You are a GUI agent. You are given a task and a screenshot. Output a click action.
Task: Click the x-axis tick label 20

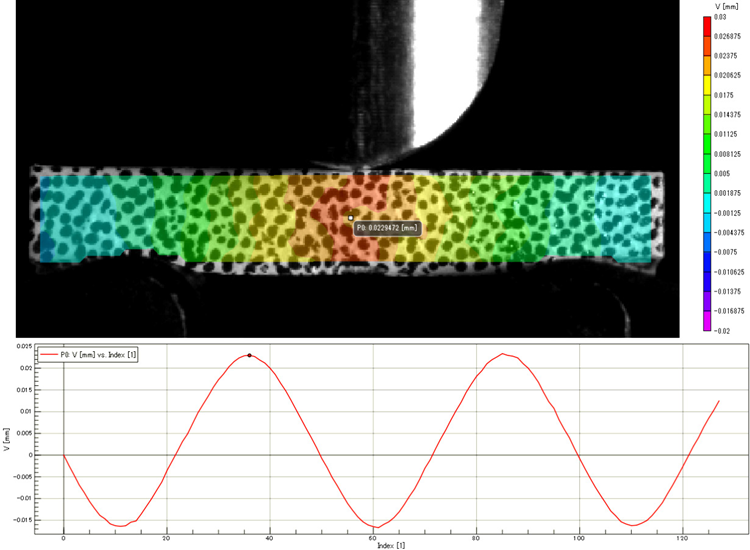click(x=166, y=538)
